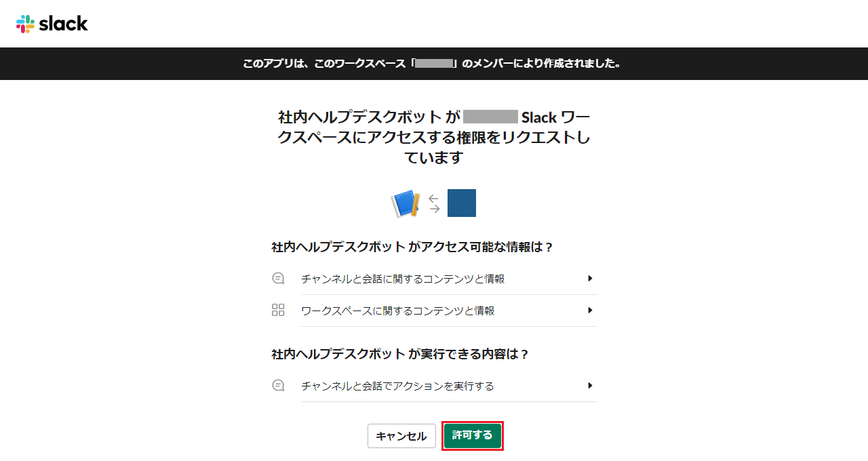Click the Slack logo in the header
868x461 pixels.
pyautogui.click(x=52, y=24)
